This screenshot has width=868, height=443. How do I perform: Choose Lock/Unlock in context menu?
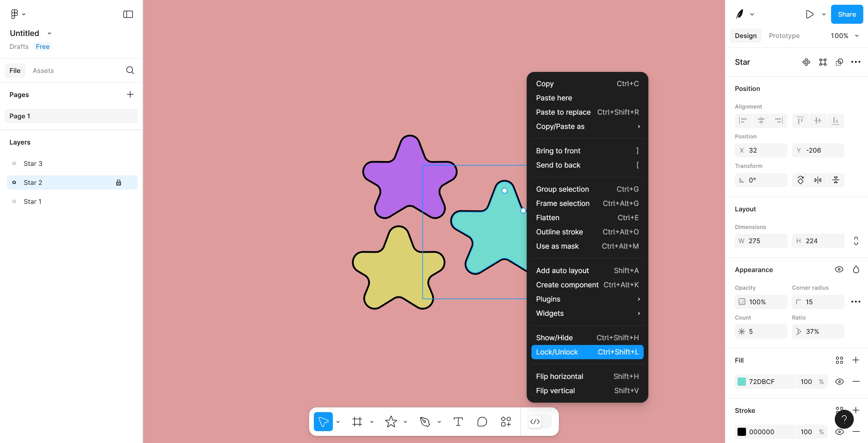pyautogui.click(x=587, y=352)
